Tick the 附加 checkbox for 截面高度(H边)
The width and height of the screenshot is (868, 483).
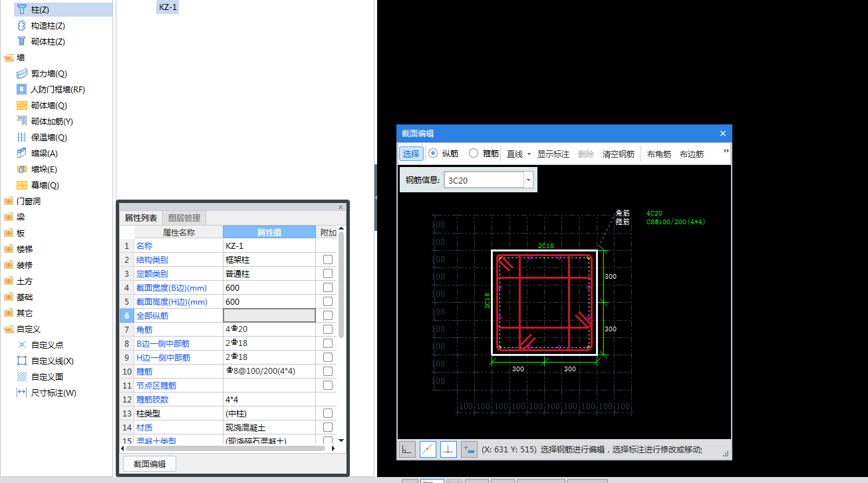click(x=328, y=301)
